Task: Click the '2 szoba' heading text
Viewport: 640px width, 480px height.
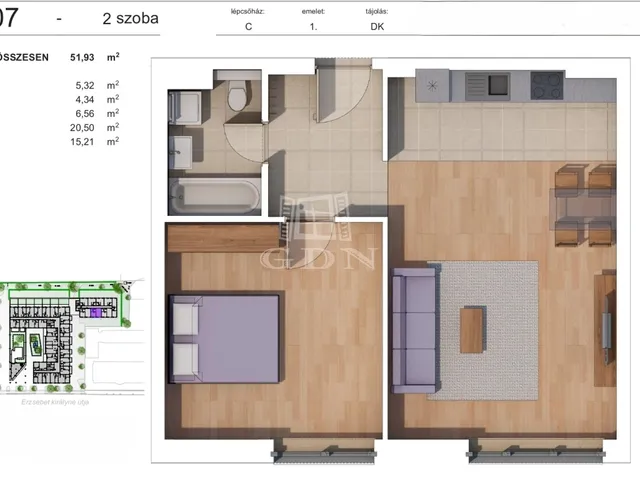Action: pos(130,19)
